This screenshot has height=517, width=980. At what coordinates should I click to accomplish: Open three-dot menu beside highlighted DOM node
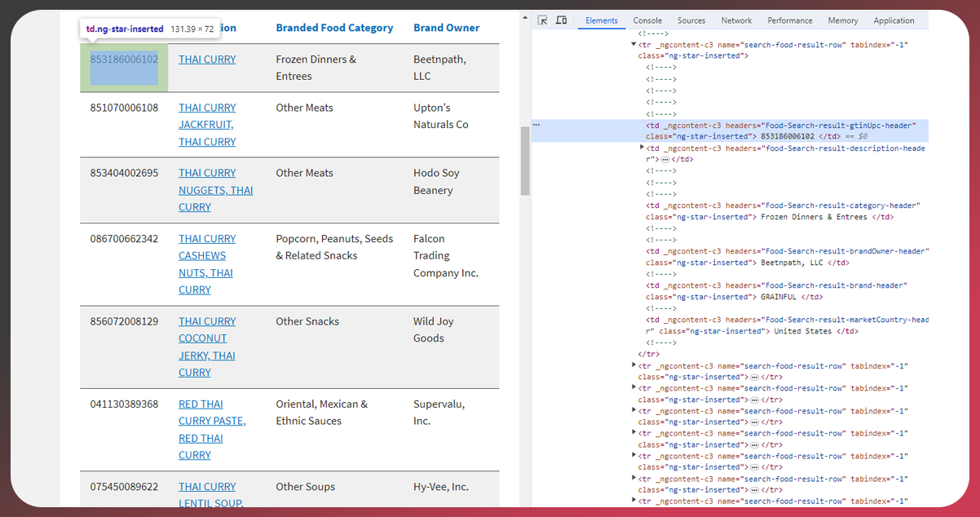(536, 126)
